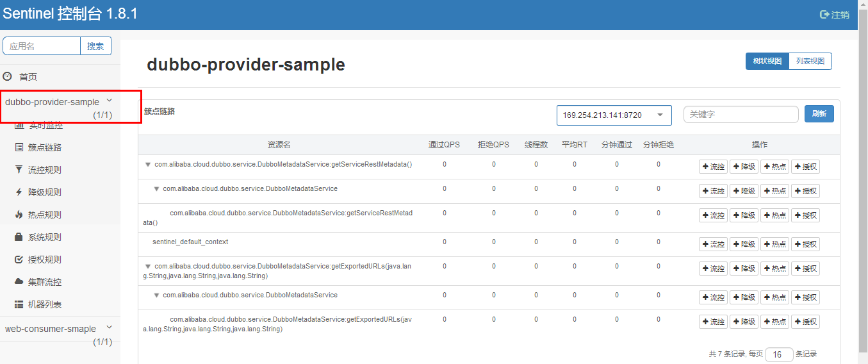Click the funnel icon for 流控规则

point(19,170)
